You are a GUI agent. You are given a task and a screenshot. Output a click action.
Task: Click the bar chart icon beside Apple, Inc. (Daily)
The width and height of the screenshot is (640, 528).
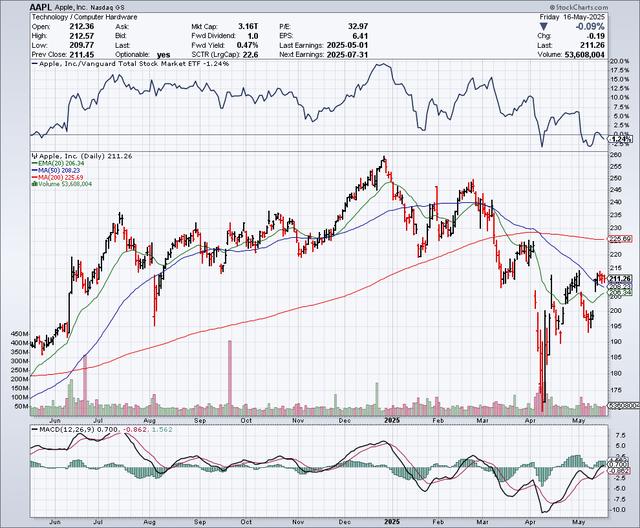pyautogui.click(x=34, y=156)
